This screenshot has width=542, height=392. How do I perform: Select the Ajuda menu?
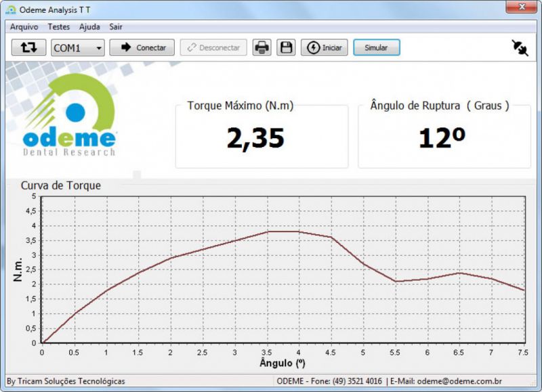click(x=89, y=27)
